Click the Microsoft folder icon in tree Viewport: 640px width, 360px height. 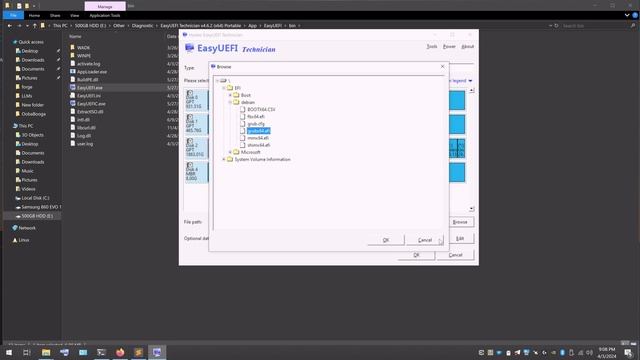click(x=236, y=152)
